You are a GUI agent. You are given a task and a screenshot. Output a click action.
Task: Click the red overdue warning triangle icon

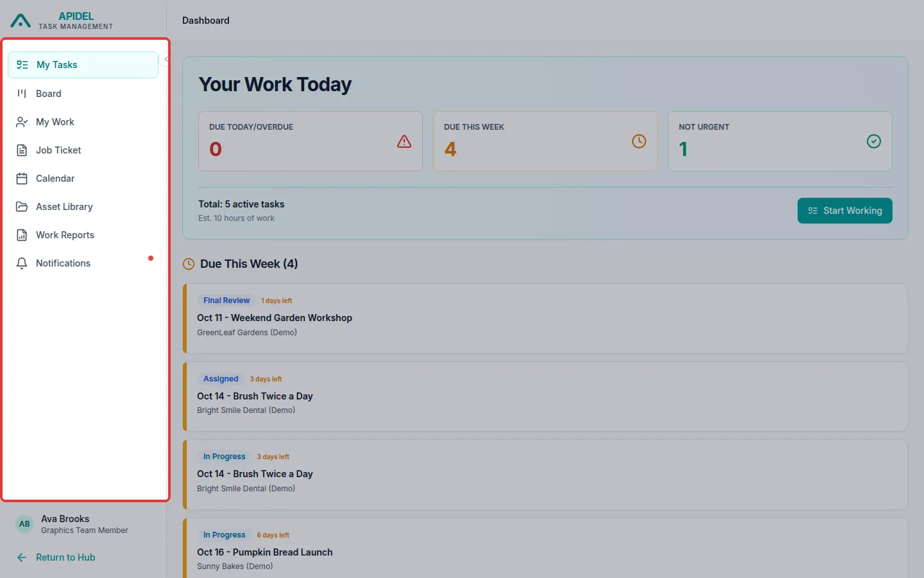pos(404,141)
